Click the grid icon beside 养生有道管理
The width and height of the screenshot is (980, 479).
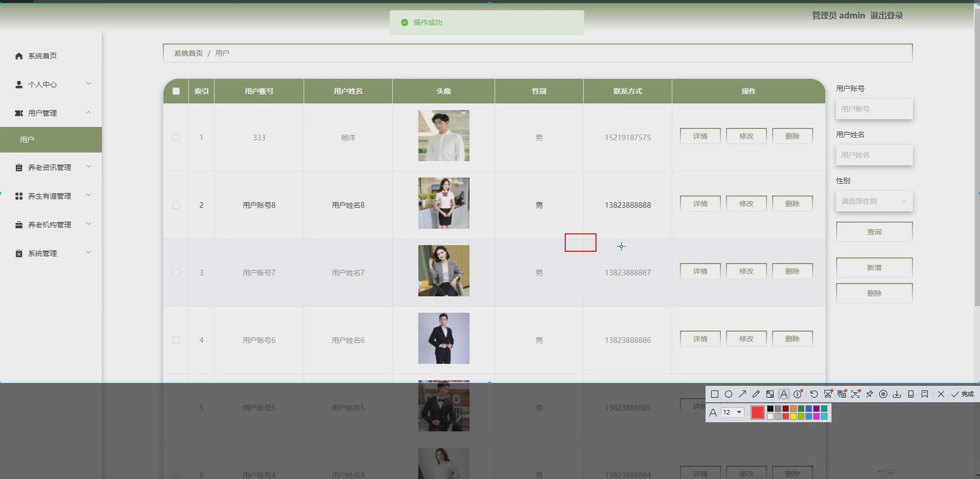[19, 196]
